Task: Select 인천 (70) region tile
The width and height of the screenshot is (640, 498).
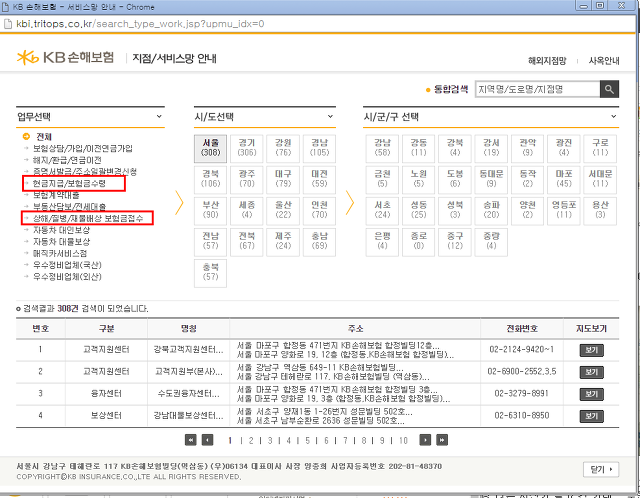Action: [319, 211]
